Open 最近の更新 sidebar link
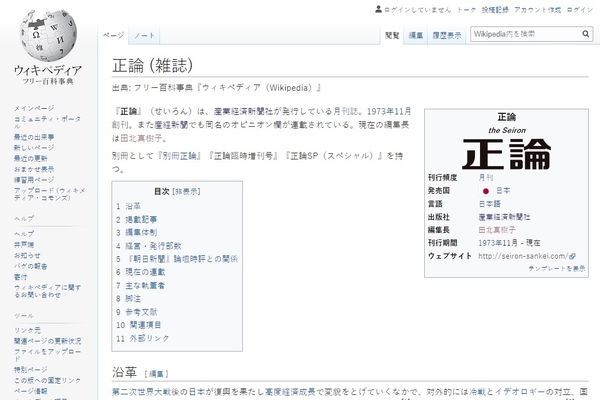 (x=31, y=158)
